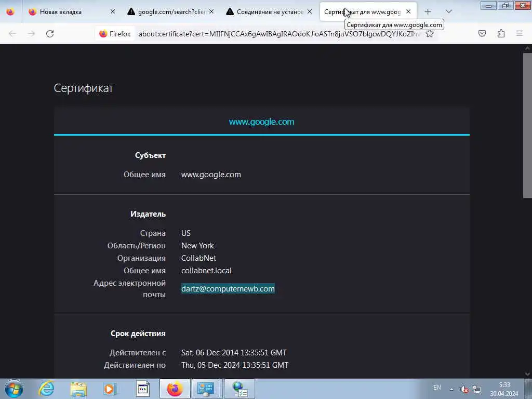Image resolution: width=532 pixels, height=399 pixels.
Task: Click the Область/Регион label
Action: coord(137,246)
